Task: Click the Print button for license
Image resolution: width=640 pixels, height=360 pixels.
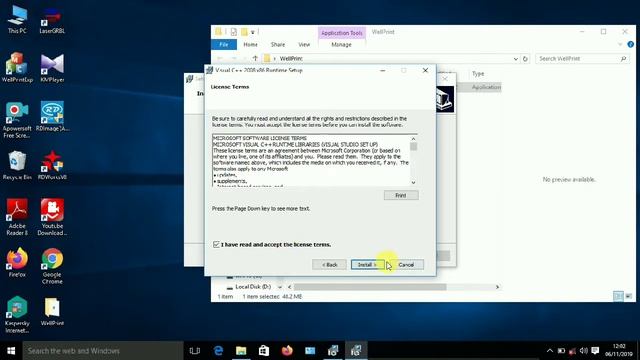Action: click(x=401, y=196)
